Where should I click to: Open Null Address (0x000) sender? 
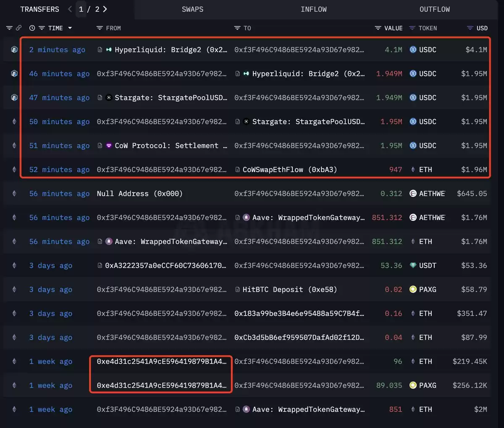[x=140, y=193]
